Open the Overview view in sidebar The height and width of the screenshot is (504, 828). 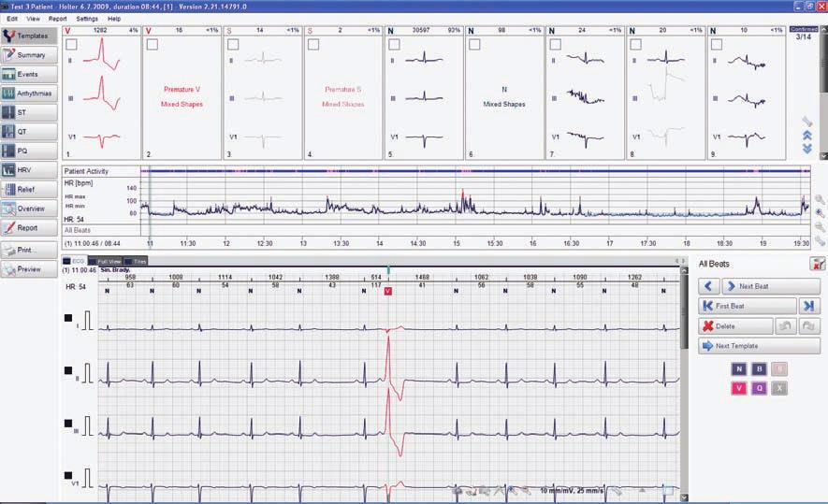(x=29, y=209)
